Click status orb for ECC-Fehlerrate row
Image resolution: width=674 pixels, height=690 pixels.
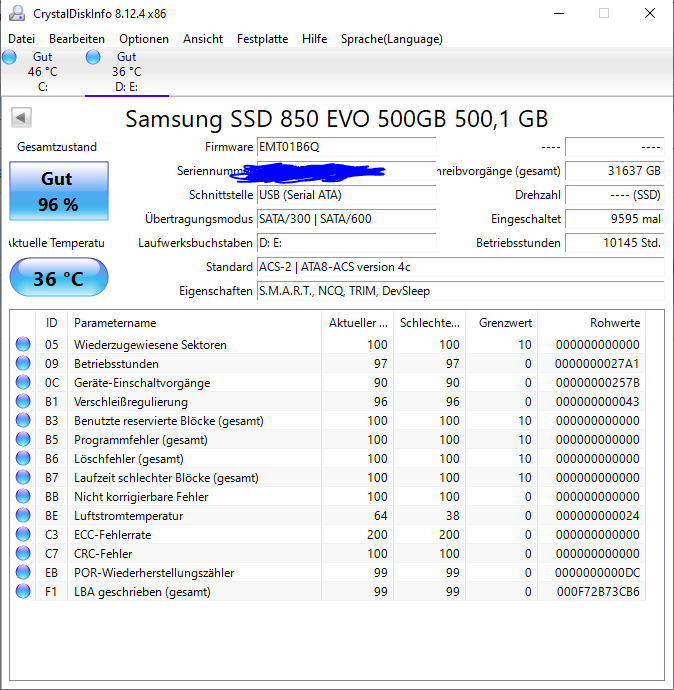23,534
